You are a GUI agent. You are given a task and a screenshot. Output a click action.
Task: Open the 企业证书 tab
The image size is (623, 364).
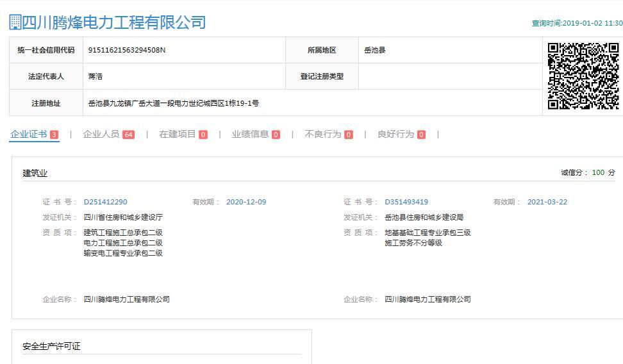coord(29,134)
